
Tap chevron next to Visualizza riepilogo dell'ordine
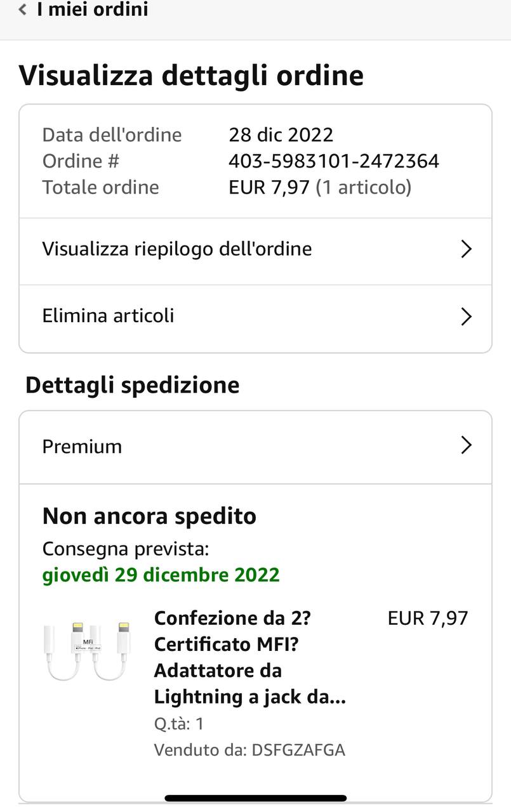467,249
